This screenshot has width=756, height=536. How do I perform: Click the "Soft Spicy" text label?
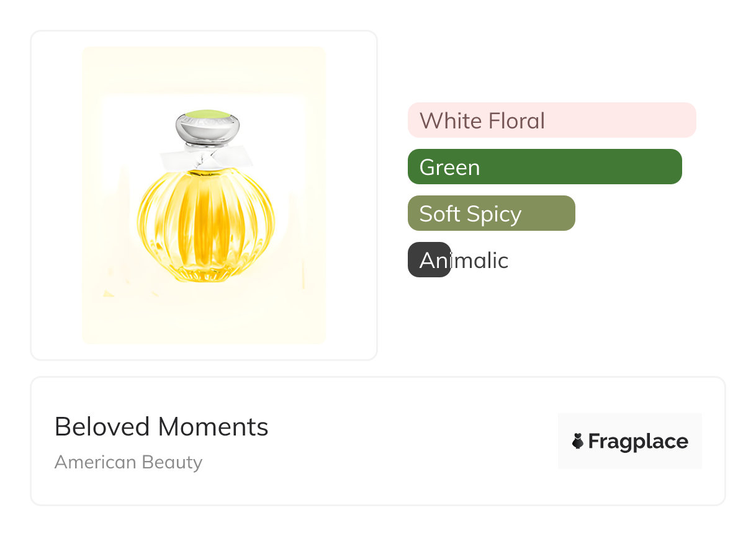tap(470, 213)
